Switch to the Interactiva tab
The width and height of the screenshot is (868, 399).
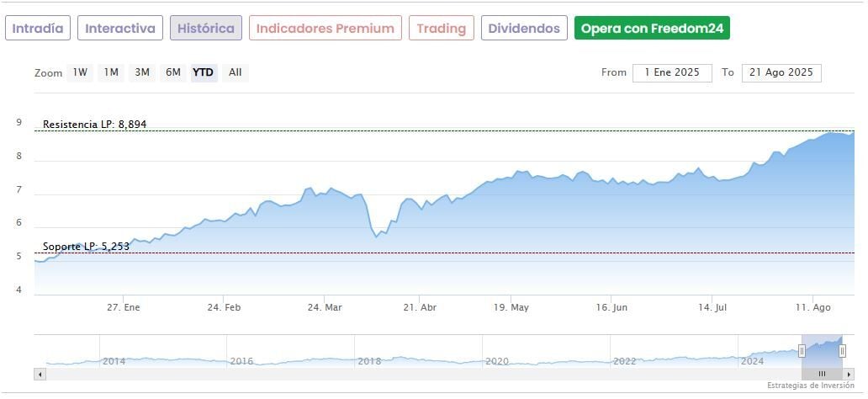pyautogui.click(x=120, y=28)
